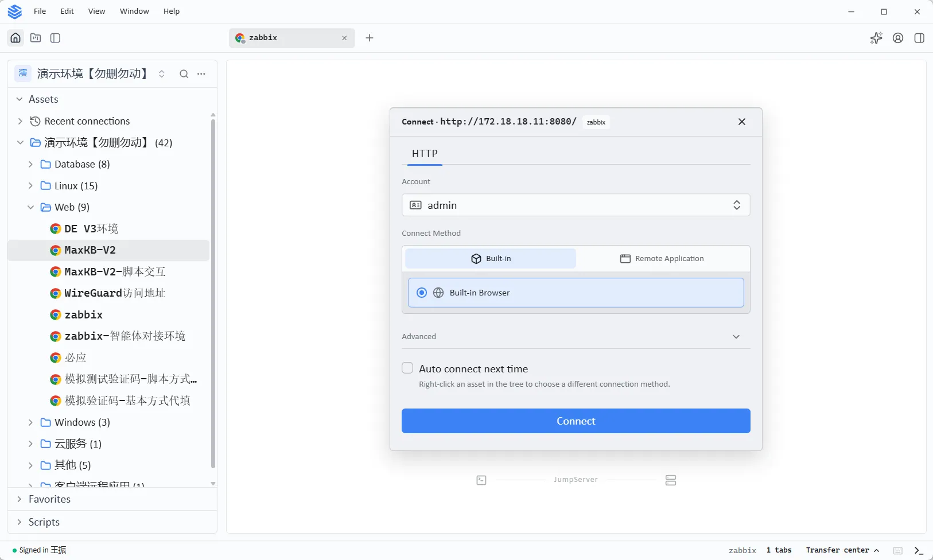Open the File menu
This screenshot has height=560, width=933.
(x=40, y=11)
